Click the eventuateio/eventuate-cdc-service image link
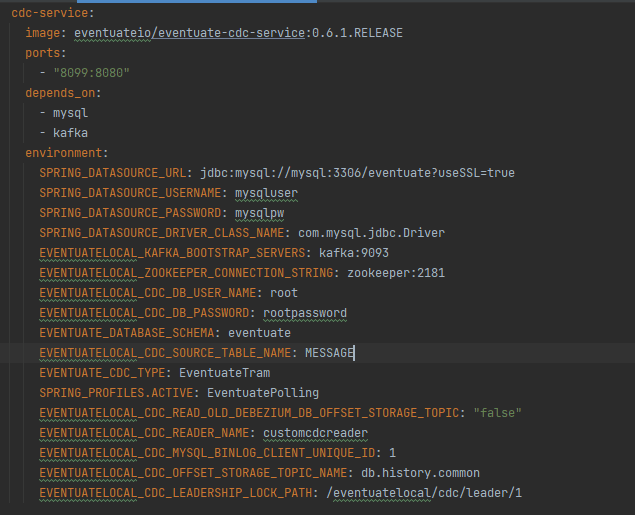 click(190, 33)
